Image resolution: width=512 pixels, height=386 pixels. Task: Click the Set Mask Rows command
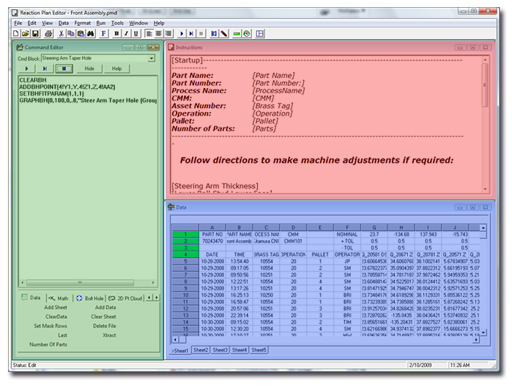pos(51,326)
